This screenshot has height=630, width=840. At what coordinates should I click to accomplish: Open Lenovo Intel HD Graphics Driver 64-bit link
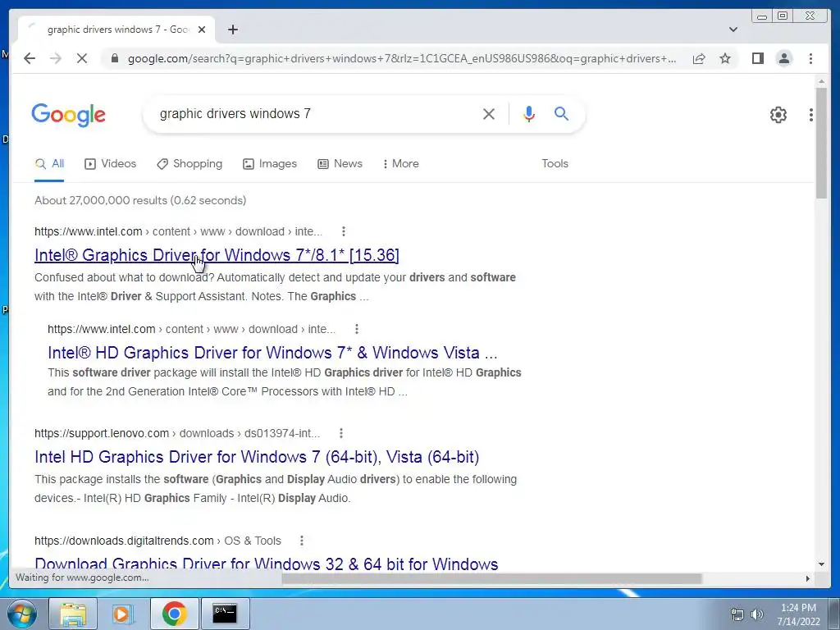pyautogui.click(x=257, y=457)
